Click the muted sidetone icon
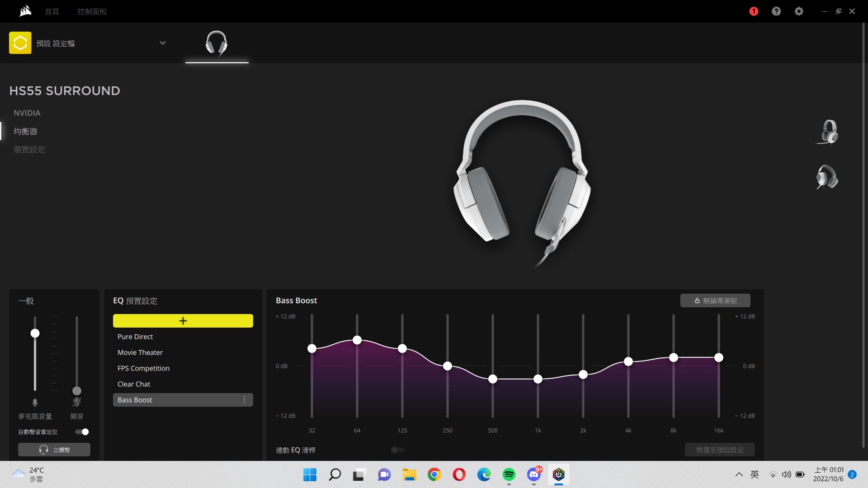Viewport: 868px width, 488px height. click(x=77, y=402)
